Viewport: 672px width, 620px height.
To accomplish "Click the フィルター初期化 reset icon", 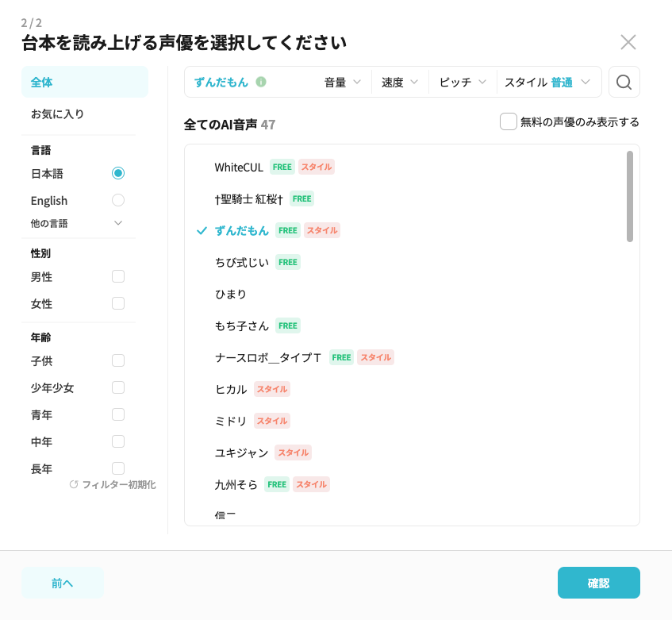I will [x=74, y=484].
